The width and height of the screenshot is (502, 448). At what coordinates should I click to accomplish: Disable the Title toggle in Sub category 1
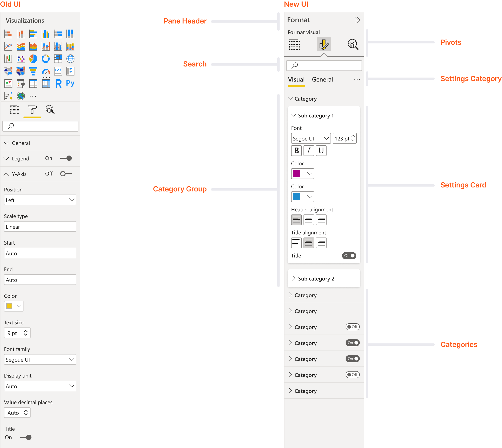[349, 255]
